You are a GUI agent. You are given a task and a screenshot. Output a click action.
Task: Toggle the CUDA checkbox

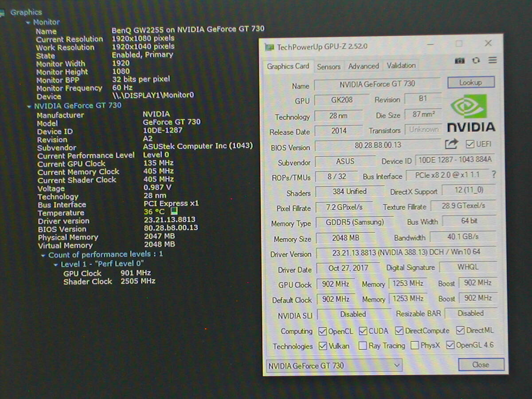(363, 331)
